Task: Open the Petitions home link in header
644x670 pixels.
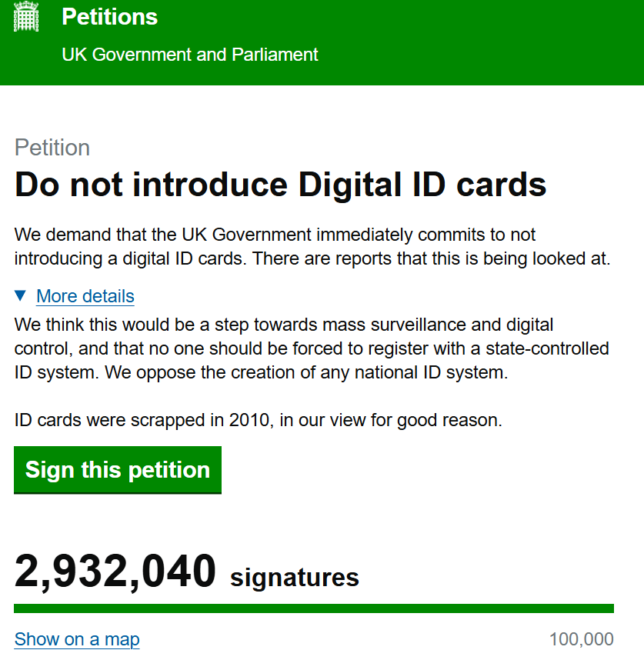Action: 109,17
